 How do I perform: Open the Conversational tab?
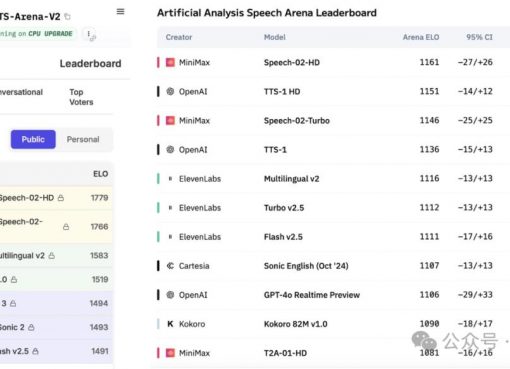(x=21, y=92)
